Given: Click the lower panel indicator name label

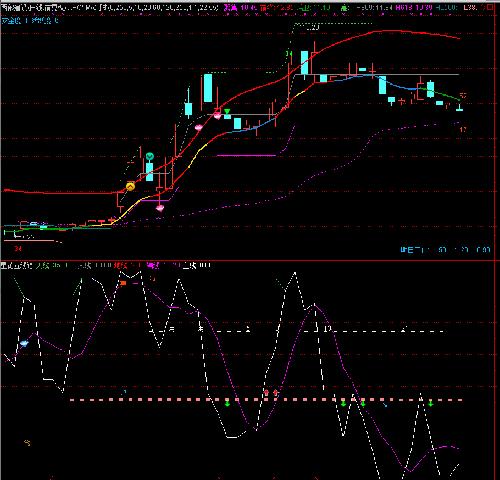Looking at the screenshot, I should [x=17, y=266].
